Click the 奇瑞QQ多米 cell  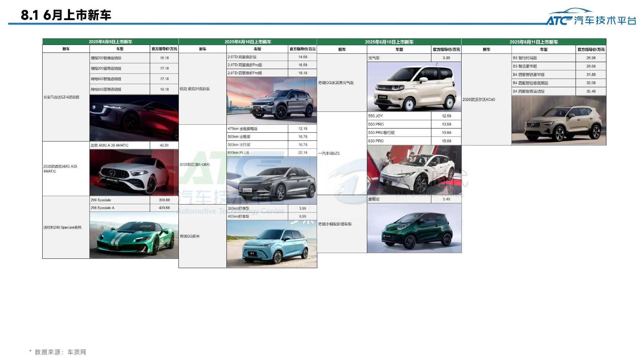(x=203, y=236)
